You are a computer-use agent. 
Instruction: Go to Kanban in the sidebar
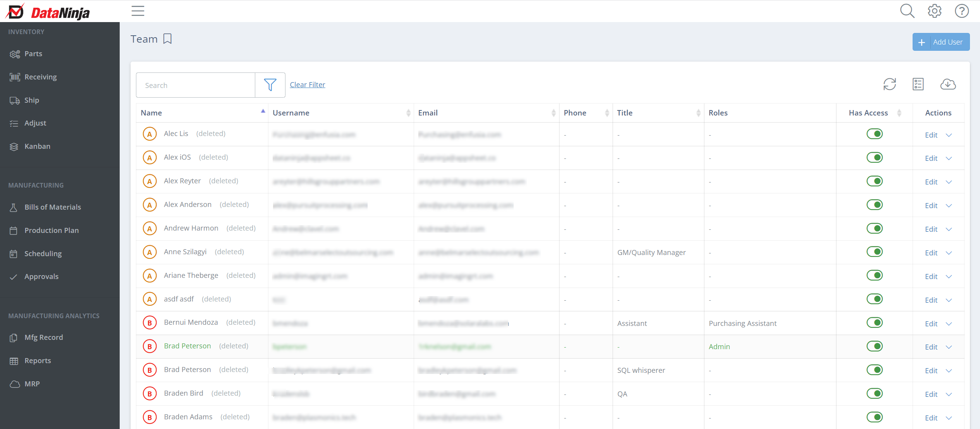click(x=37, y=146)
